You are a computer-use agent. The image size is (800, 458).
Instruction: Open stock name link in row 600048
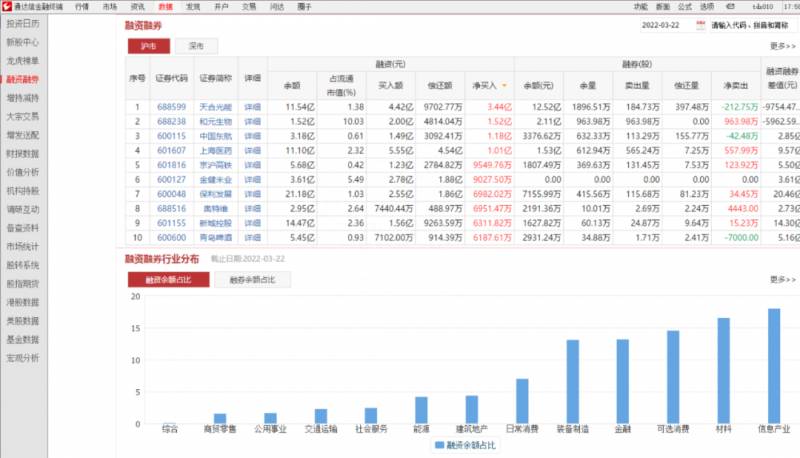(216, 194)
